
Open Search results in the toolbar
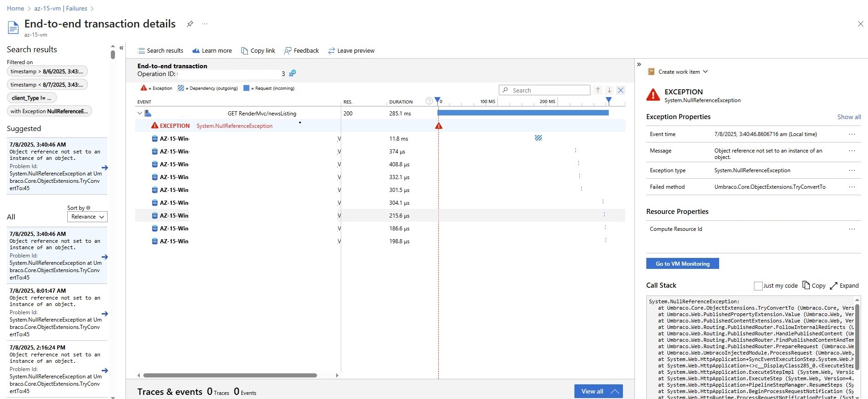coord(160,51)
